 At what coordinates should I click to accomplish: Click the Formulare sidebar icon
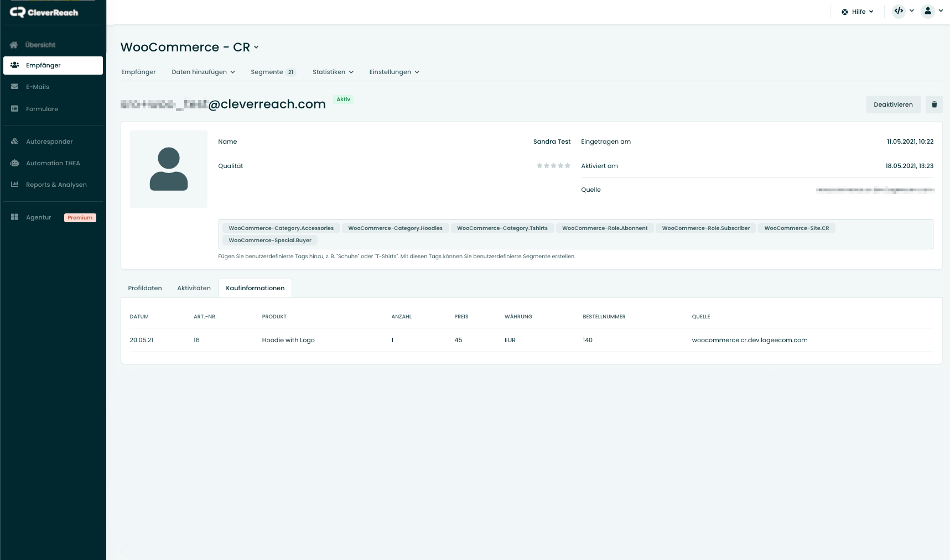14,109
